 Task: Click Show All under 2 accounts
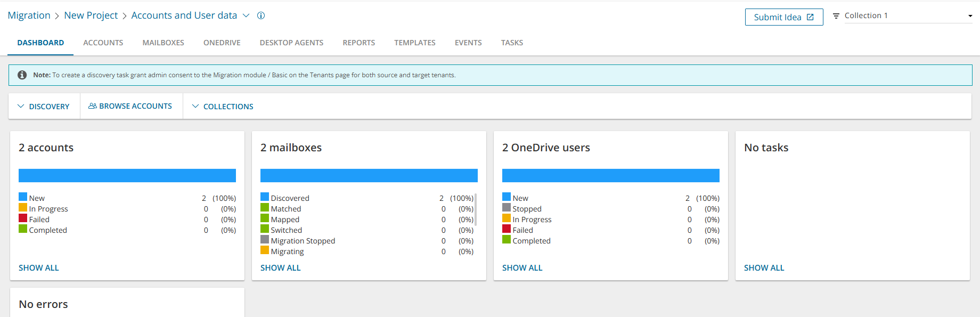click(39, 268)
